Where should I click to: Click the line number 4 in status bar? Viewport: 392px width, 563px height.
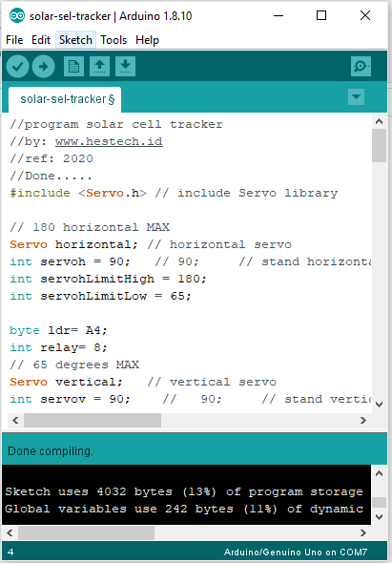pos(10,552)
